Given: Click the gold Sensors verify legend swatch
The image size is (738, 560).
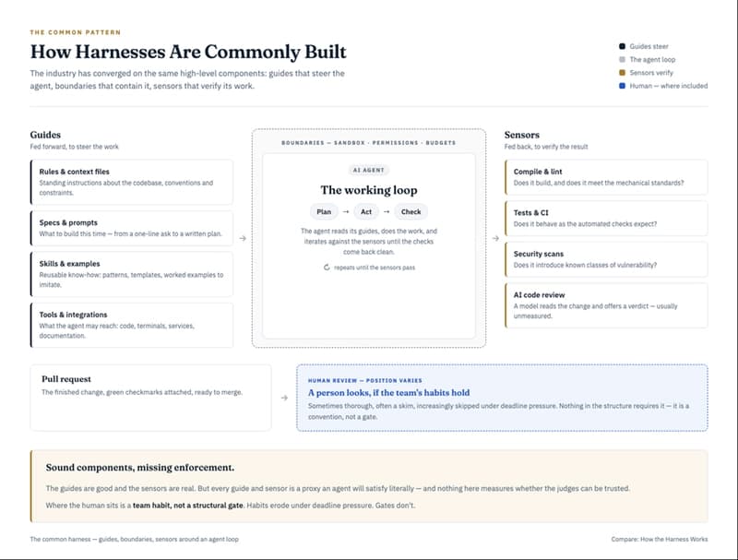Looking at the screenshot, I should [x=622, y=73].
